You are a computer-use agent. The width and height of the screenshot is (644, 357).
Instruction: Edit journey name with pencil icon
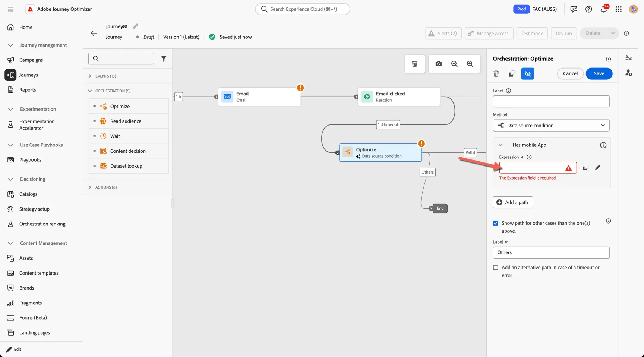135,26
